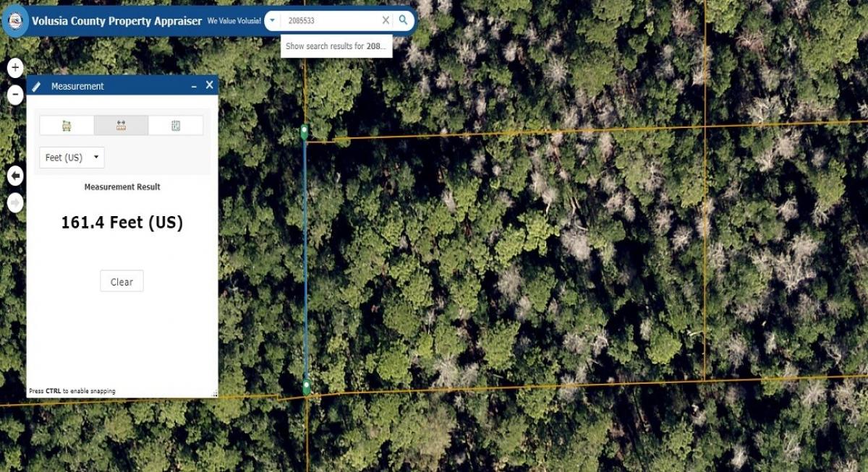Click the Show search results suggestion

(x=336, y=45)
